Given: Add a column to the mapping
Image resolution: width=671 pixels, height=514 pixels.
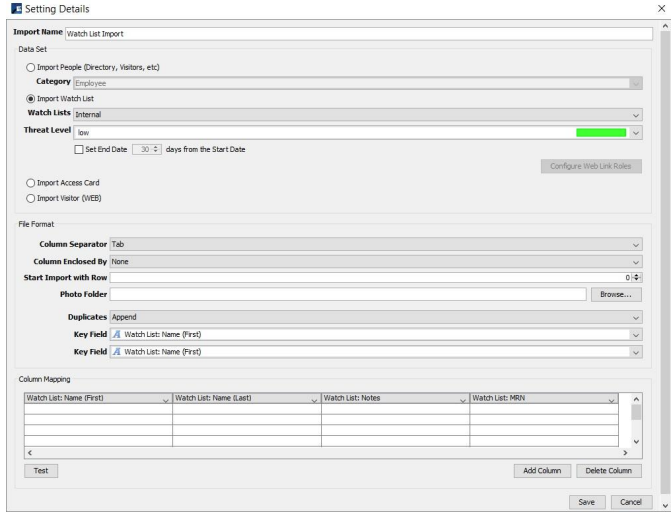Looking at the screenshot, I should coord(540,470).
